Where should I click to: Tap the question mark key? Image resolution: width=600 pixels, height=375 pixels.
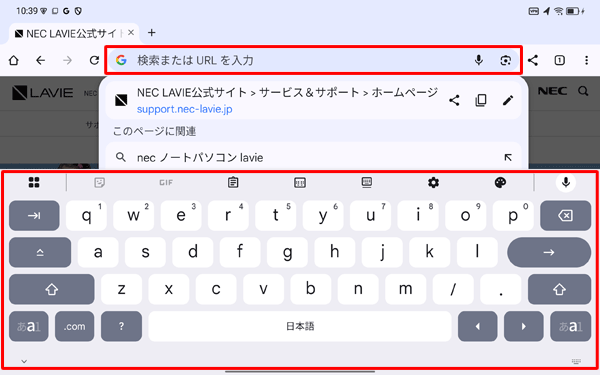coord(121,326)
